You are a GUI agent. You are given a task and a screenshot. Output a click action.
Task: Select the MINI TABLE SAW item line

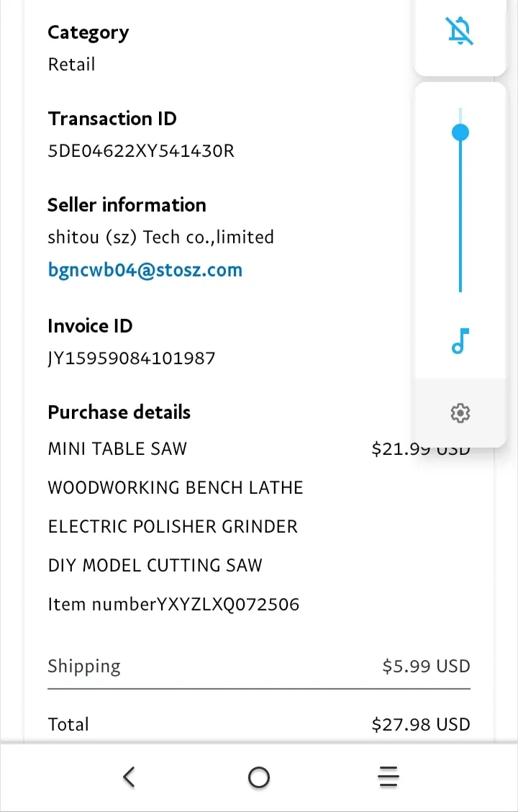[259, 448]
